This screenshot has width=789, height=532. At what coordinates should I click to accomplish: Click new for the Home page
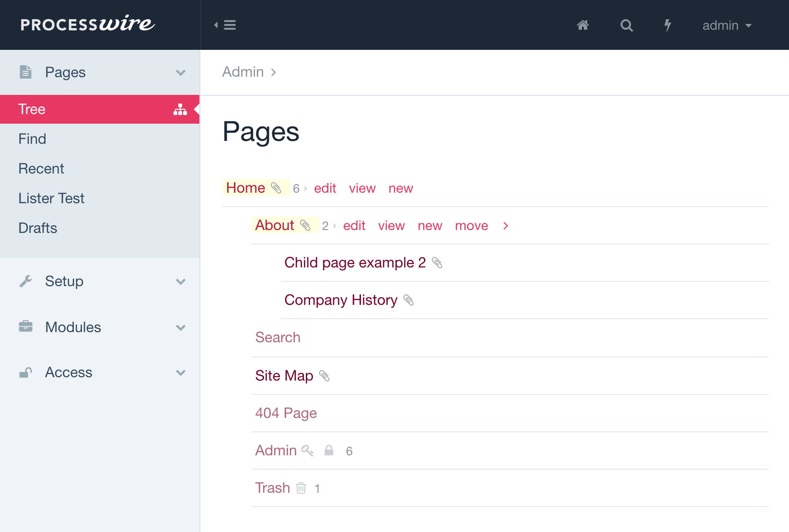pyautogui.click(x=401, y=188)
